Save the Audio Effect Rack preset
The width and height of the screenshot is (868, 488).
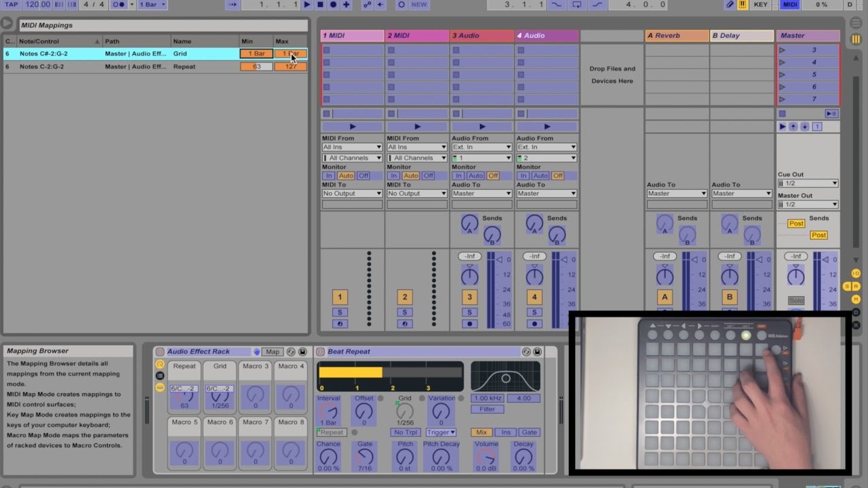302,352
